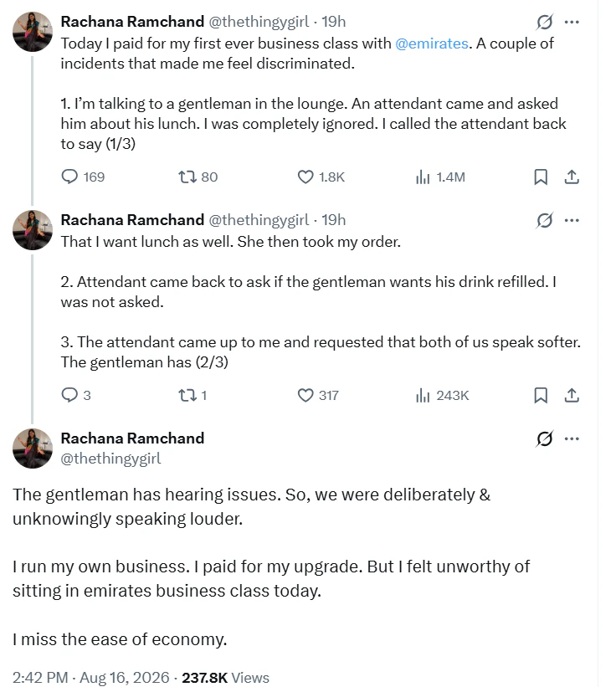Screen dimensions: 616x687
Task: Reply to second tweet with 3 replies
Action: pyautogui.click(x=69, y=395)
